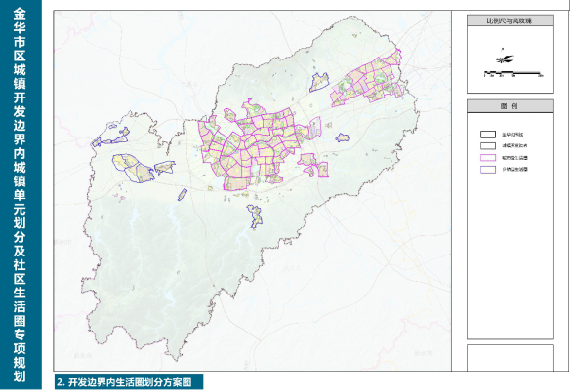Click the northeast magenta life-circle cluster
The width and height of the screenshot is (576, 392).
[368, 80]
